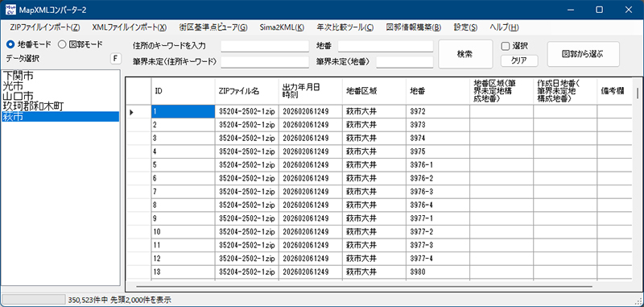Open the 図郭情報構築 menu
The image size is (644, 307).
point(414,27)
